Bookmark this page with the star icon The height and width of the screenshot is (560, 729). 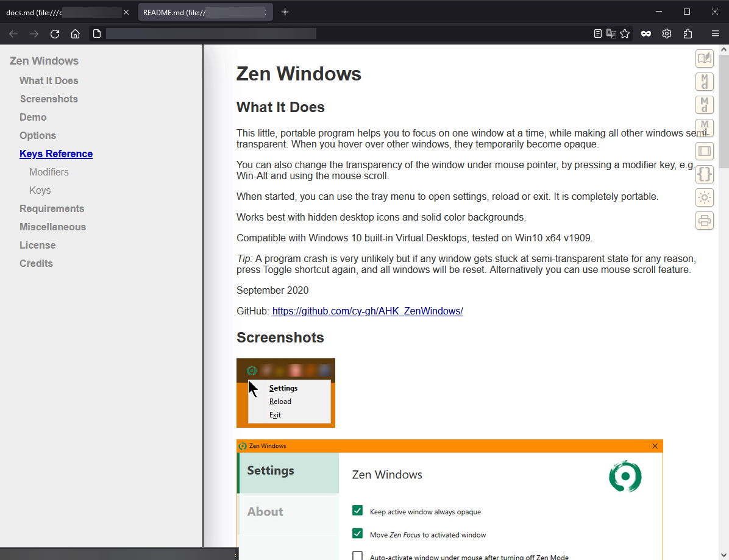(625, 34)
